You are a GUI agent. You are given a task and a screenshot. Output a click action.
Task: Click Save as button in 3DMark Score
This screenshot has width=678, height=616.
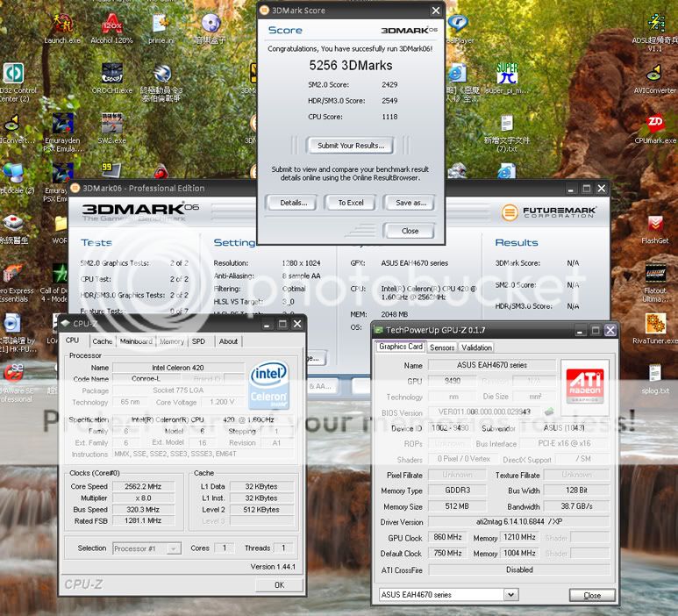click(x=410, y=203)
